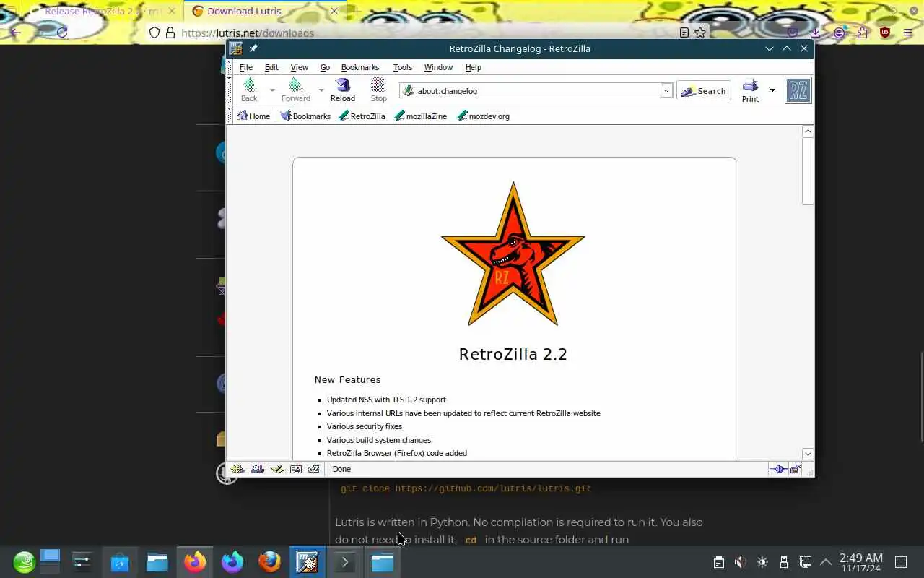Click the Firefox reload button
The width and height of the screenshot is (924, 578).
pos(62,33)
